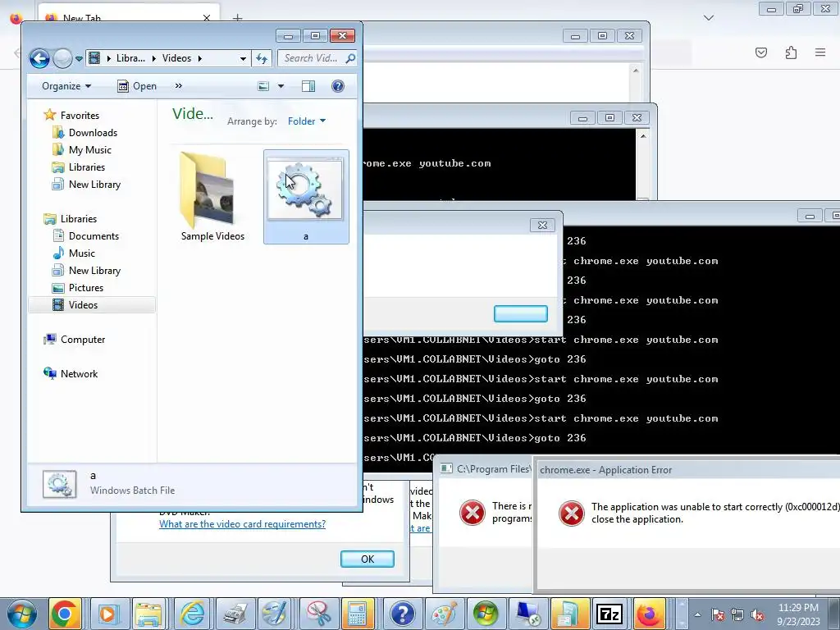Close the small blank dialog window
This screenshot has width=840, height=630.
click(542, 225)
